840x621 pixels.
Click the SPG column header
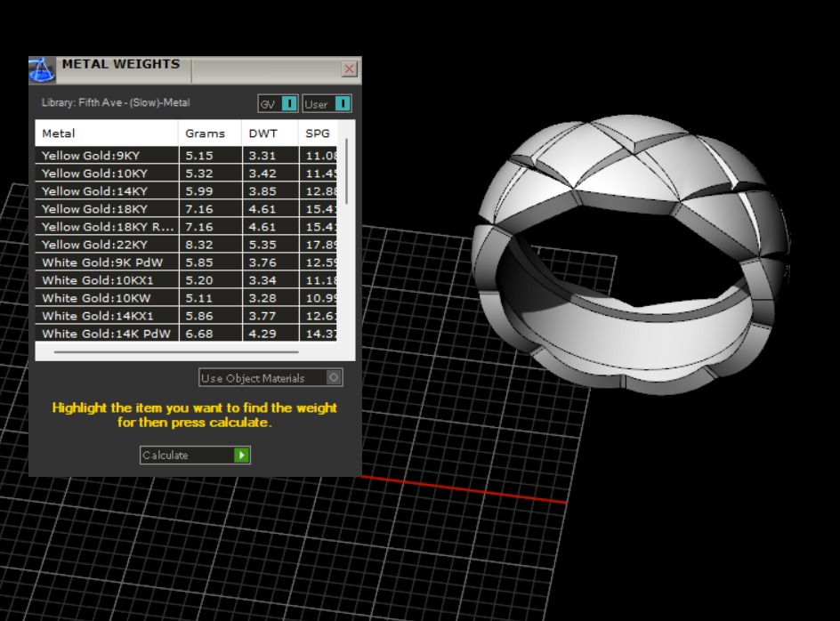click(x=318, y=133)
